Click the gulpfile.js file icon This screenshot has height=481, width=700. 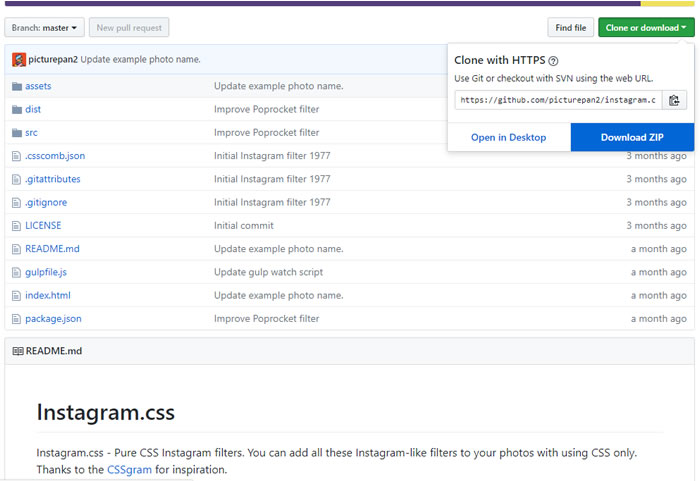point(16,272)
